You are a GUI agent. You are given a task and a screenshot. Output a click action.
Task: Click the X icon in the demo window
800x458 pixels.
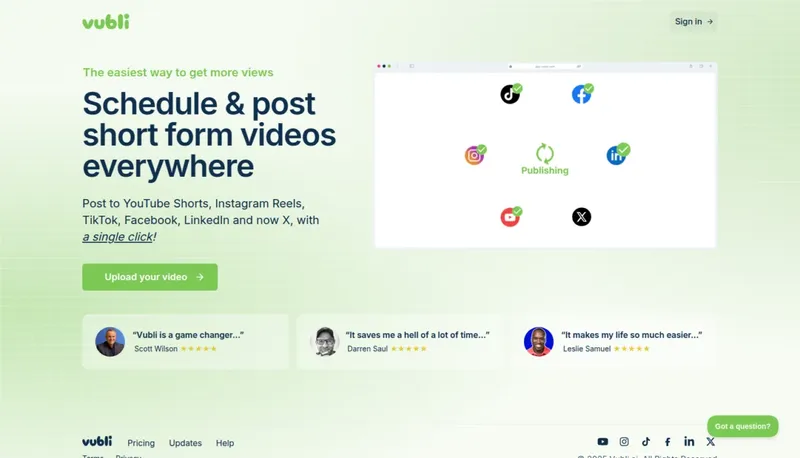[x=582, y=217]
